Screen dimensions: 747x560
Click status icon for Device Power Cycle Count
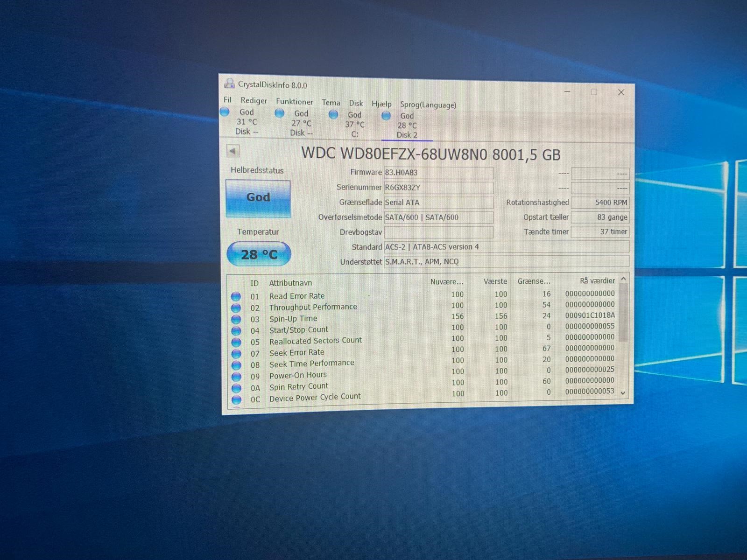(x=236, y=400)
